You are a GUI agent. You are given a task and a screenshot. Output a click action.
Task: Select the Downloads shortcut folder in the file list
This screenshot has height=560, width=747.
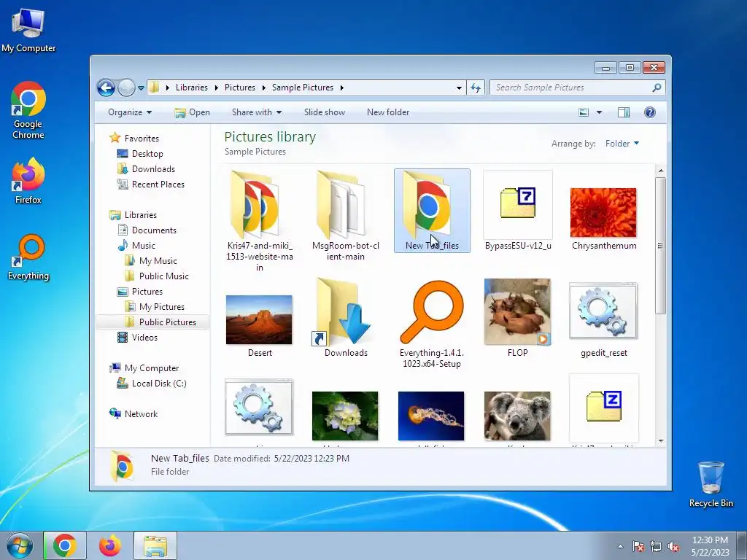click(345, 317)
